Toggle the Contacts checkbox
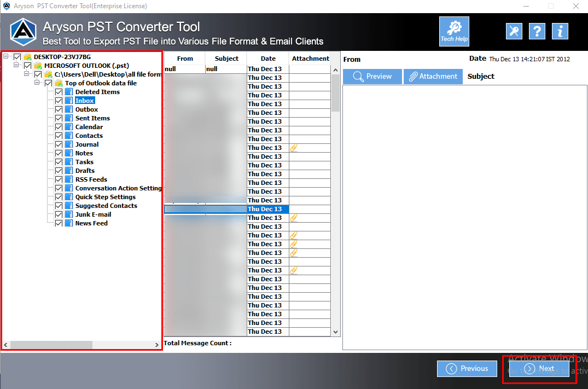 tap(59, 136)
